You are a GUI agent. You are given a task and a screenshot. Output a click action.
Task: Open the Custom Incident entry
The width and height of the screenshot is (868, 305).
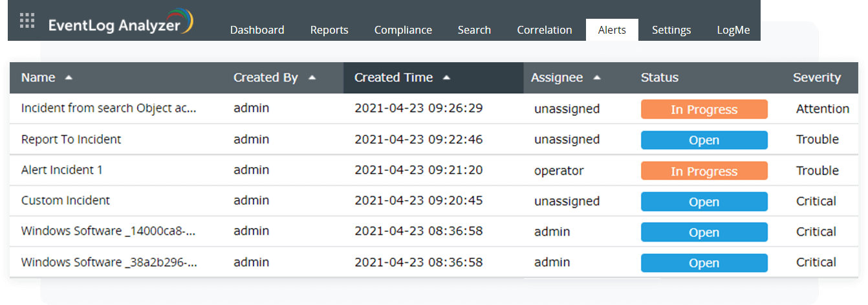point(65,201)
